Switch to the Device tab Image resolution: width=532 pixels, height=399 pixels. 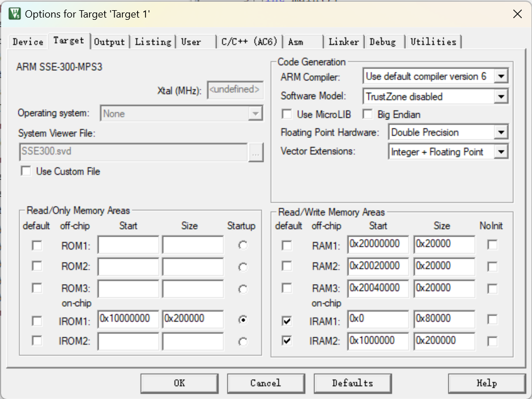(28, 42)
